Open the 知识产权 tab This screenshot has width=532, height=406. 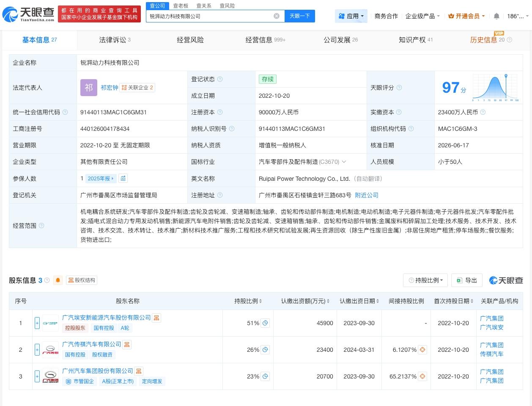[x=416, y=40]
